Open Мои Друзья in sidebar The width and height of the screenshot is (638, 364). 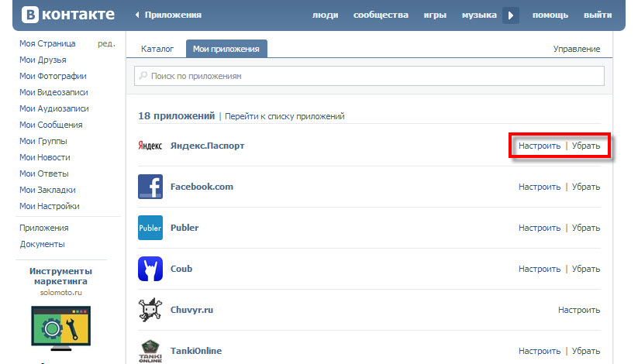[43, 60]
